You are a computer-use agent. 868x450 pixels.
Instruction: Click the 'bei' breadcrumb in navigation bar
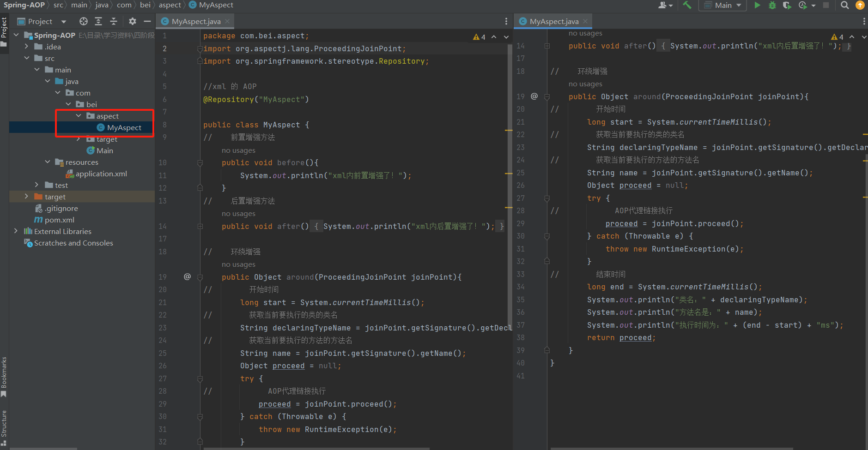145,5
